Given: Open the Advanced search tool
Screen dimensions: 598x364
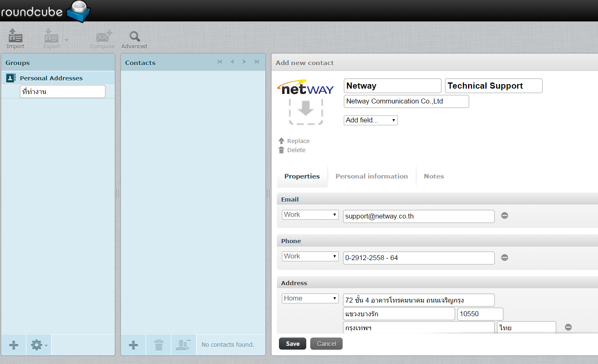Looking at the screenshot, I should click(x=134, y=40).
